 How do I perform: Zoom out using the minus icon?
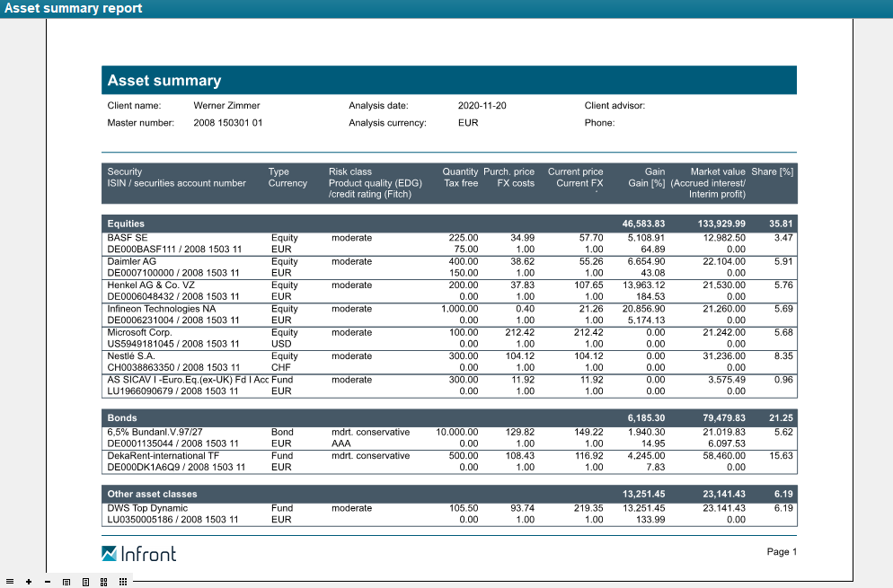pos(48,582)
